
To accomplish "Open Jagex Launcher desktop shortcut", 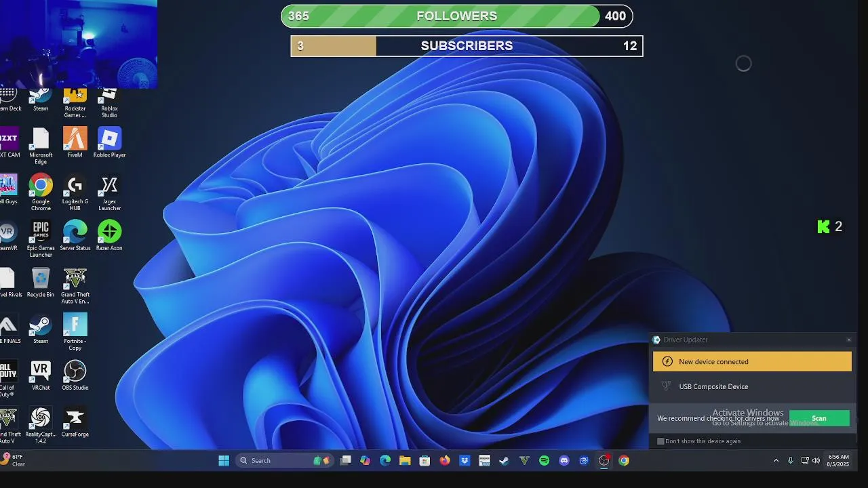I will pos(109,192).
